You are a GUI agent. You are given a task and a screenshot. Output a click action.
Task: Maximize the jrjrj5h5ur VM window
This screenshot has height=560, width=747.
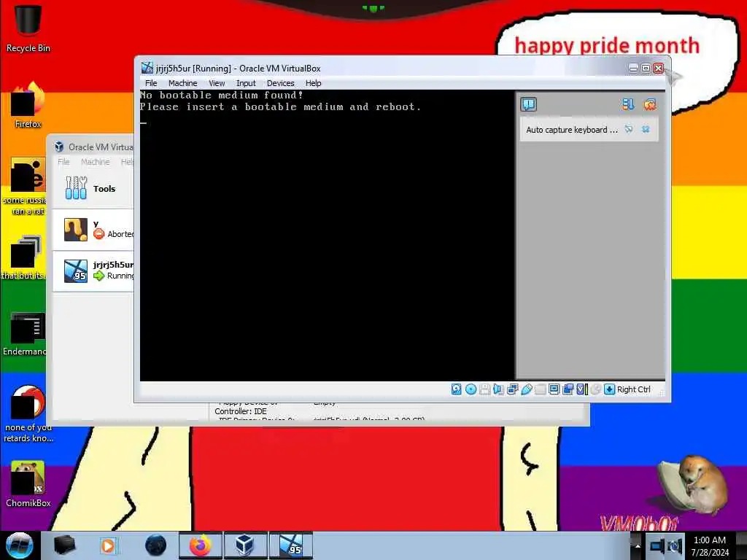coord(646,68)
